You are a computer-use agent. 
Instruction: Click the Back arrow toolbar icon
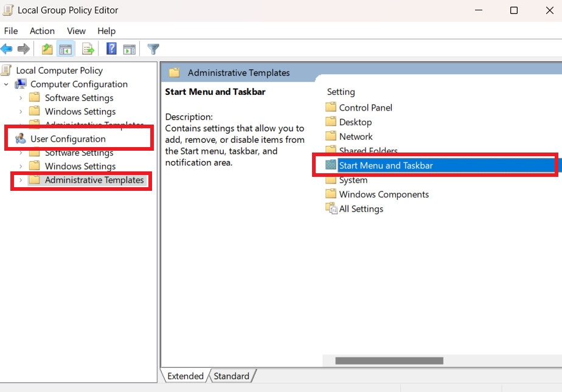coord(7,49)
